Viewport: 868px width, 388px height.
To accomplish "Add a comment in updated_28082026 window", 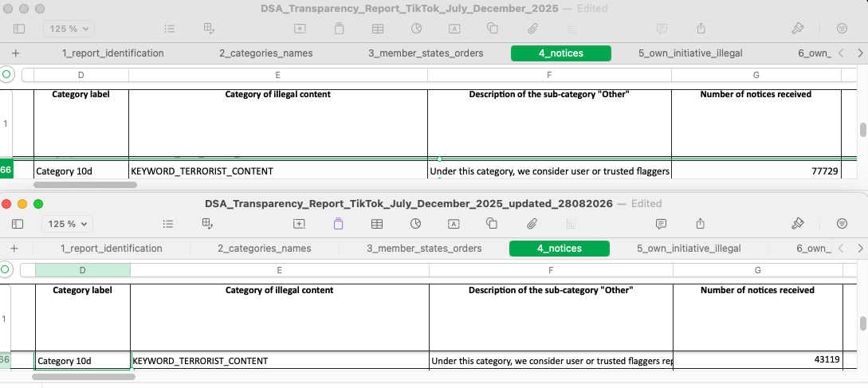I will click(x=661, y=224).
